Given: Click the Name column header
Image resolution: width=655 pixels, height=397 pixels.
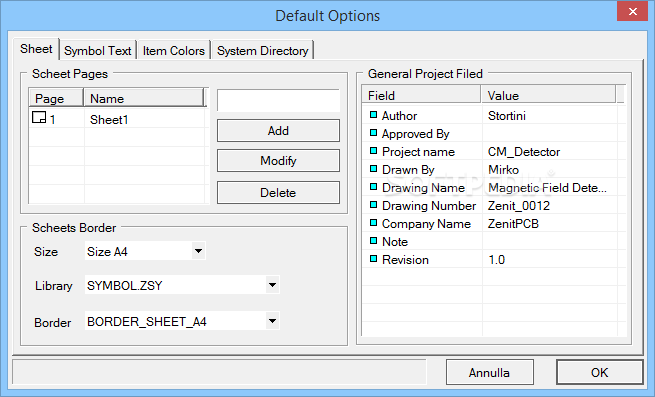Looking at the screenshot, I should click(143, 98).
